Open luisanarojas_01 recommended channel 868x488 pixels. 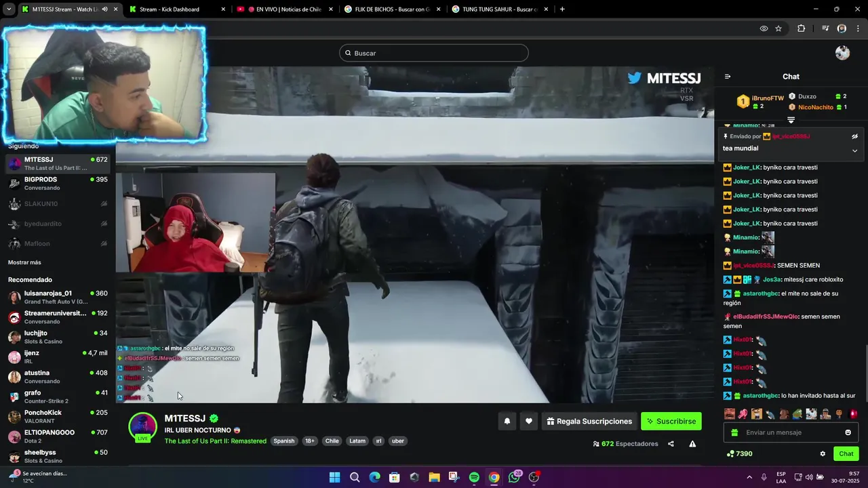[58, 297]
